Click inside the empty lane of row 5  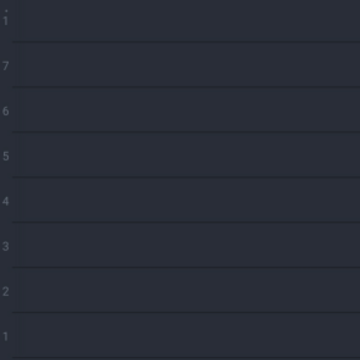pyautogui.click(x=186, y=155)
